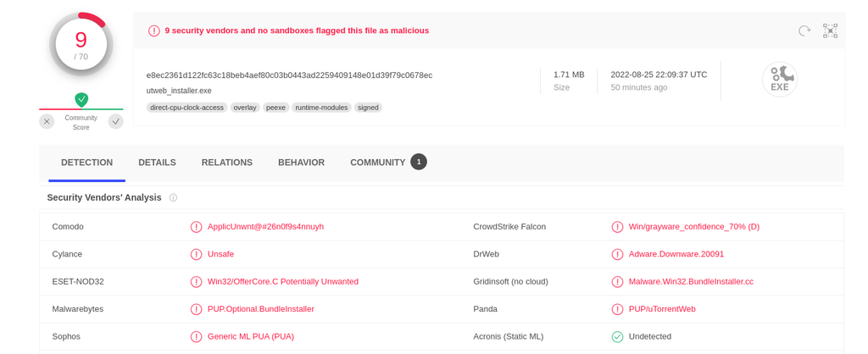
Task: Vote harmless with the checkmark community button
Action: click(115, 122)
